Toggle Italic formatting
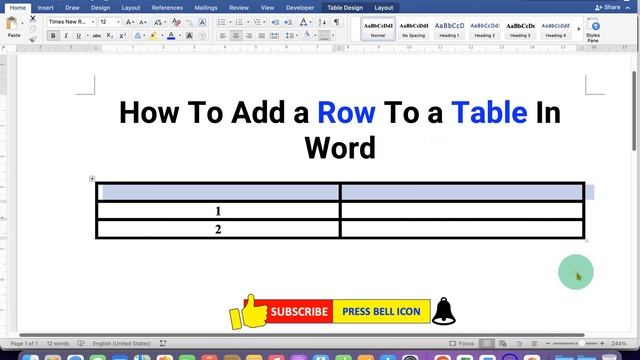640x360 pixels. pos(66,36)
